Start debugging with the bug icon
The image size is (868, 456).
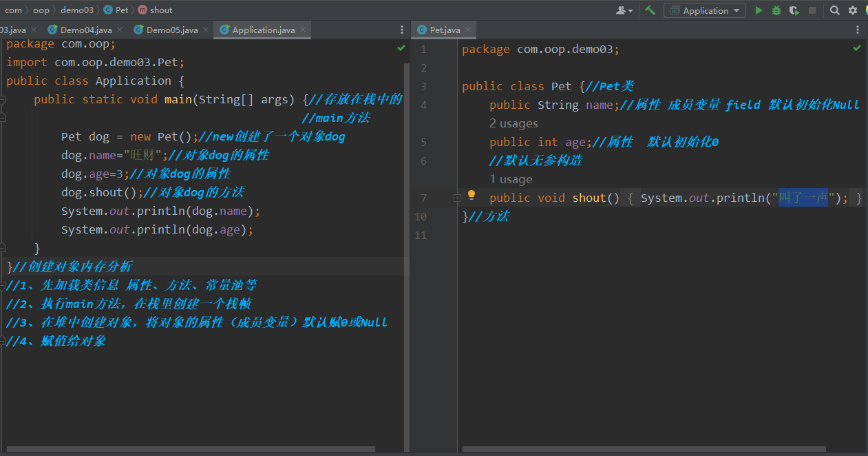coord(776,10)
